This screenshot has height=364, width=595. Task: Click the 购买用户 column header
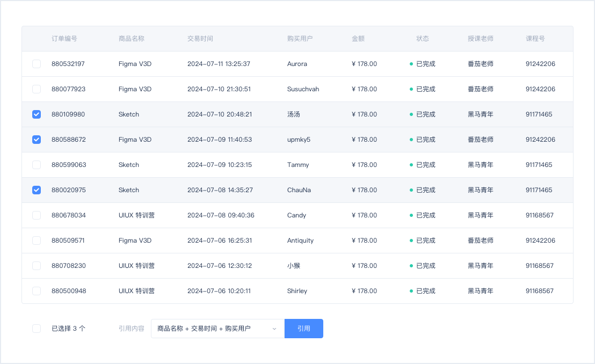[x=300, y=39]
